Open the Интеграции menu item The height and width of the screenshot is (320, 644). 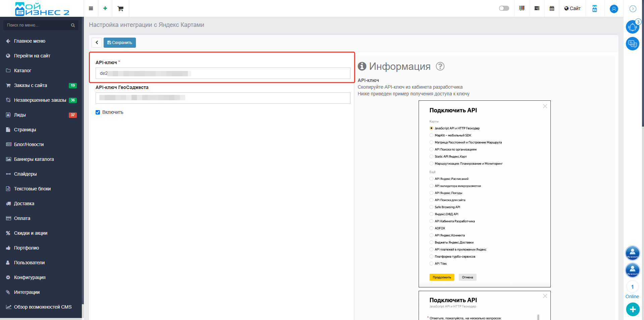(41, 292)
